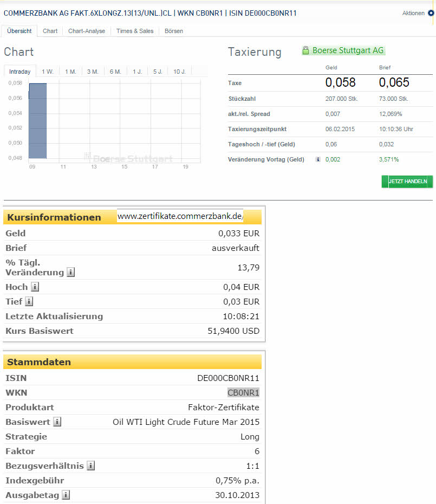Click the Kursinformationen panel header
Screen dimensions: 436x504
point(132,217)
